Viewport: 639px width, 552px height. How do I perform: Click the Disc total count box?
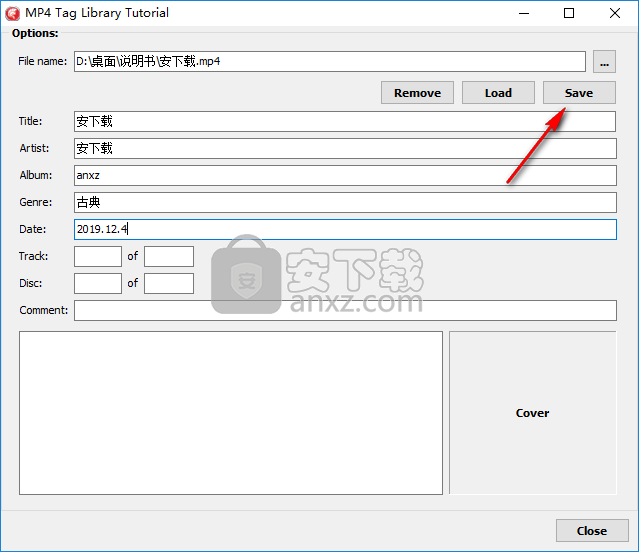(168, 283)
